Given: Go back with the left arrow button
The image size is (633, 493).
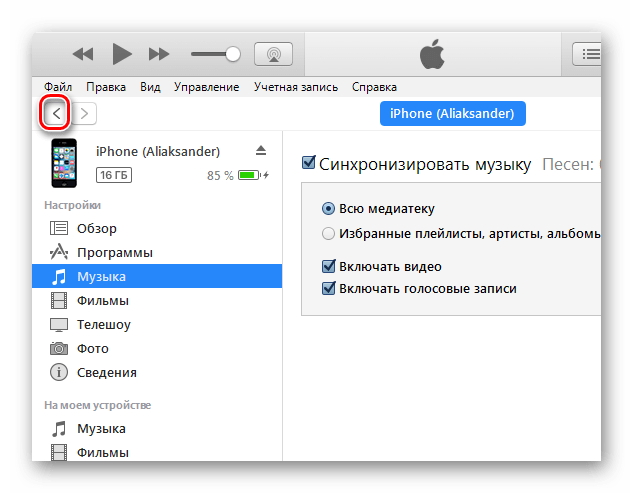Looking at the screenshot, I should pyautogui.click(x=56, y=113).
